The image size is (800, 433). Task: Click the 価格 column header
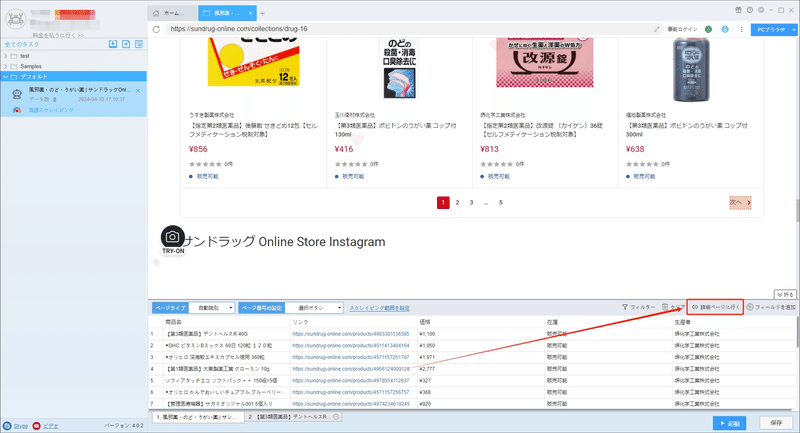pos(425,322)
